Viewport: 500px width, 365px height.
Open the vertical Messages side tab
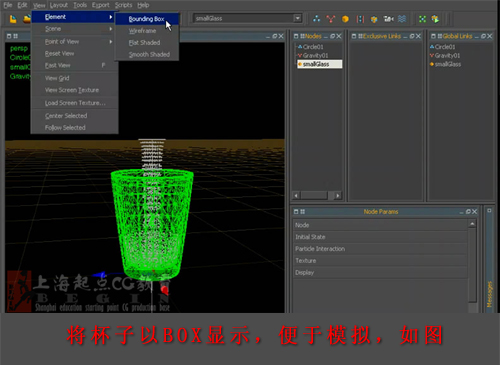pyautogui.click(x=489, y=294)
